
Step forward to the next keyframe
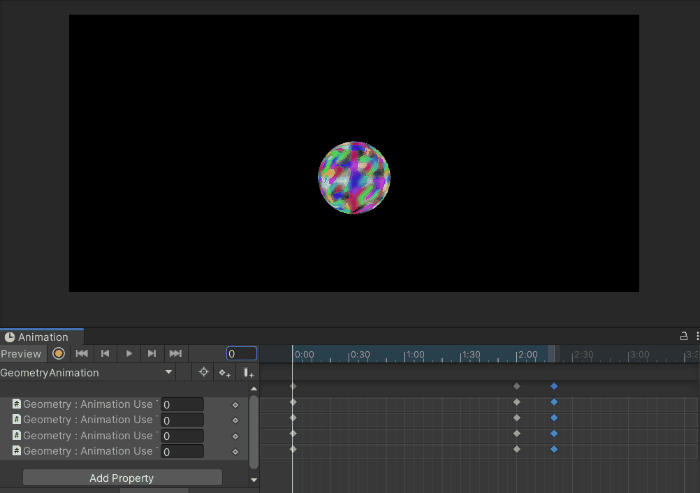[x=152, y=354]
